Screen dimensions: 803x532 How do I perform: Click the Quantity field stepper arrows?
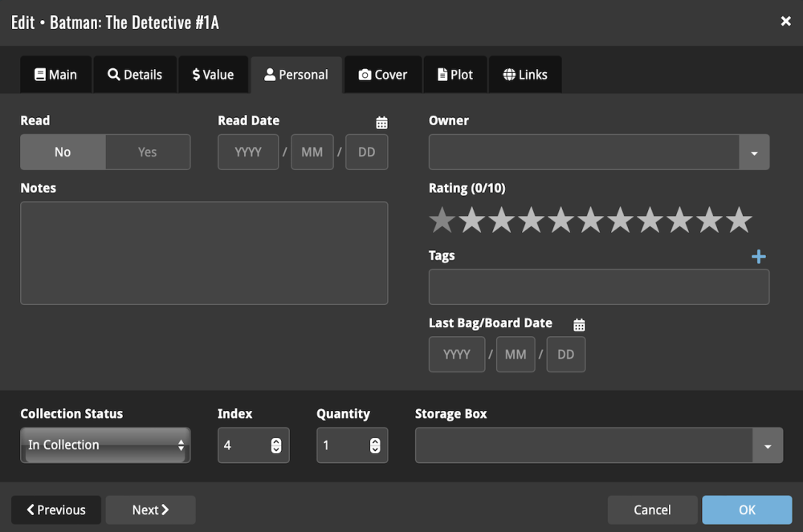pos(375,445)
